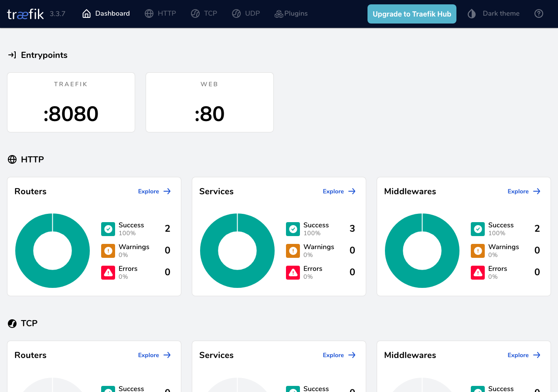Click the UDP icon in navbar
Viewport: 558px width, 392px height.
(236, 14)
